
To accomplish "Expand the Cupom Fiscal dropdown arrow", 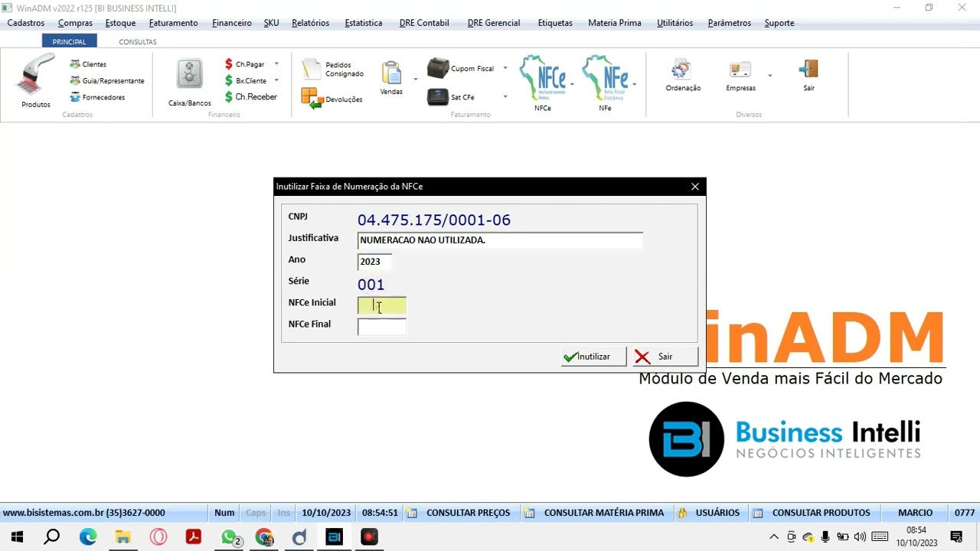I will (505, 68).
